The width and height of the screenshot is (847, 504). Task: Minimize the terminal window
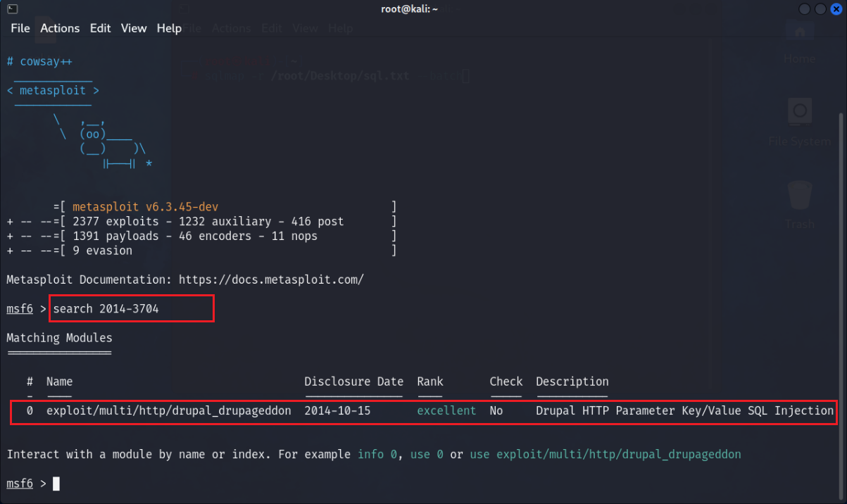pyautogui.click(x=805, y=8)
